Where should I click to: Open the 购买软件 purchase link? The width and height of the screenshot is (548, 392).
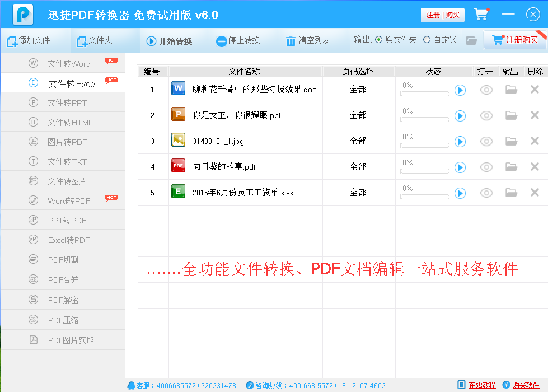coord(526,385)
